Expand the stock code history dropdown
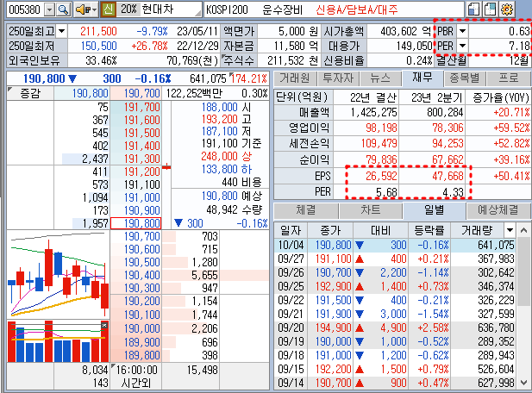 (x=49, y=9)
